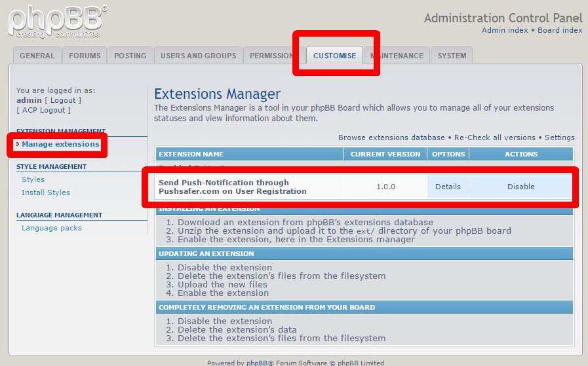Select the Customise tab

pyautogui.click(x=334, y=56)
